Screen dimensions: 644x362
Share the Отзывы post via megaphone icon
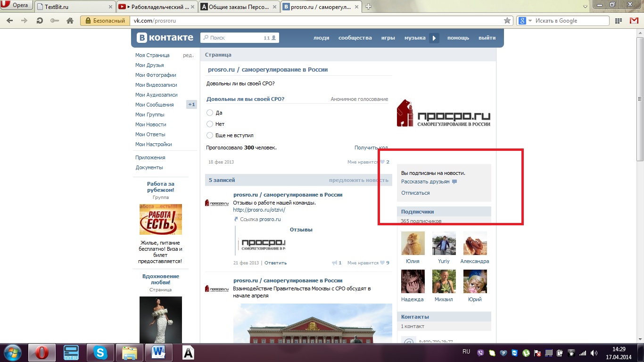pos(334,263)
